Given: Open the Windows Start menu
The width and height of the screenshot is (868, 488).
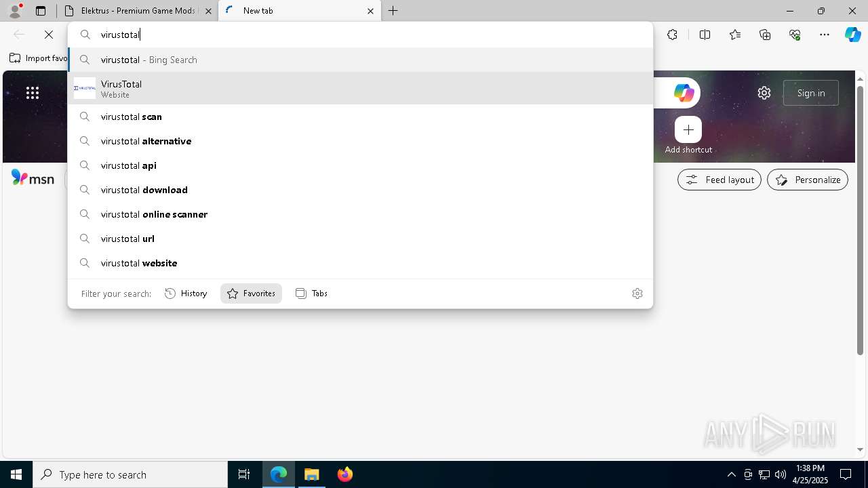Looking at the screenshot, I should point(16,474).
